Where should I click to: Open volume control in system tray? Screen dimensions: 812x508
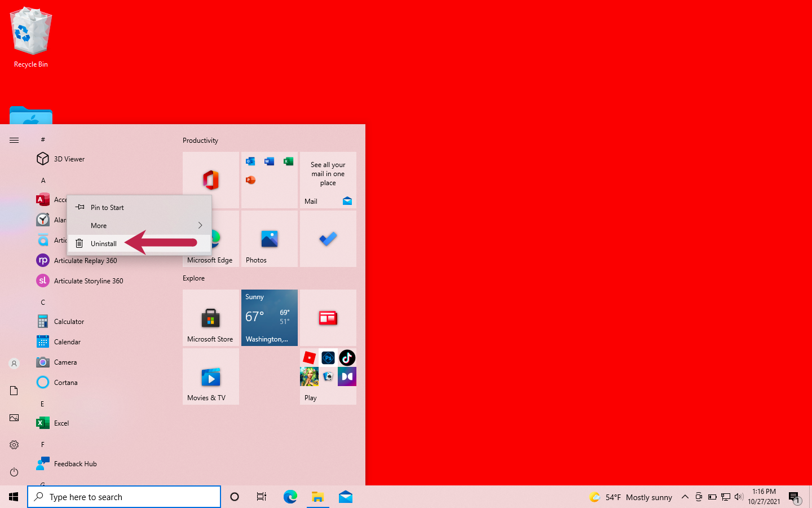(x=739, y=497)
